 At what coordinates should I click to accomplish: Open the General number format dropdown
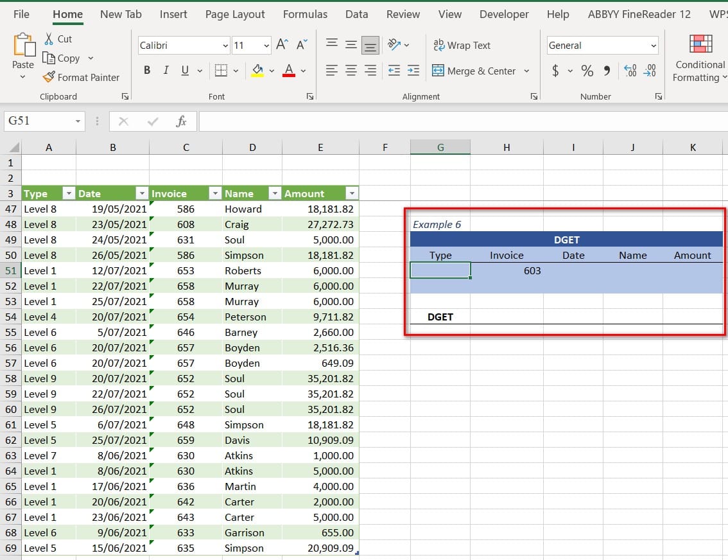tap(654, 46)
